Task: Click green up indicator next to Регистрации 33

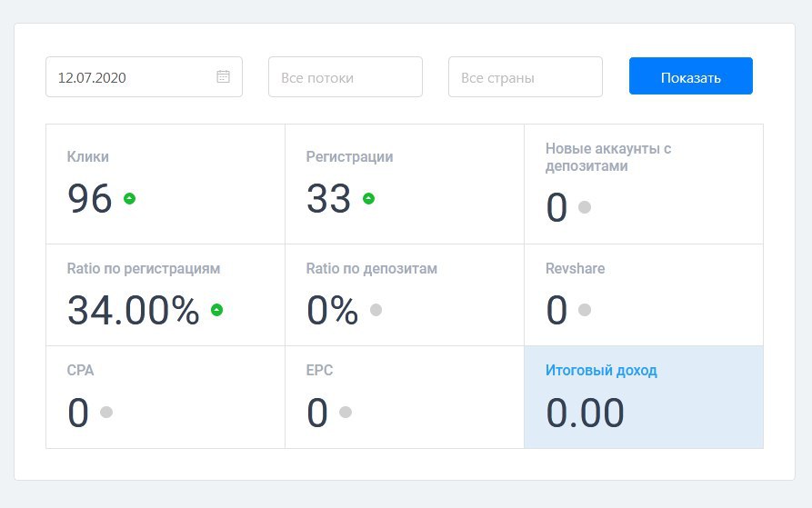Action: coord(368,198)
